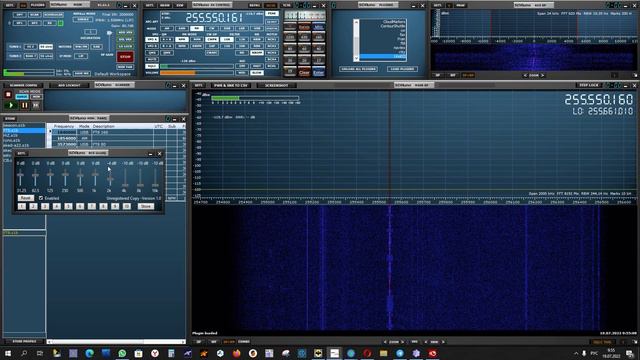Decrease zoom in Main SP bottom bar
Screen dimensions: 640x360
coord(384,342)
